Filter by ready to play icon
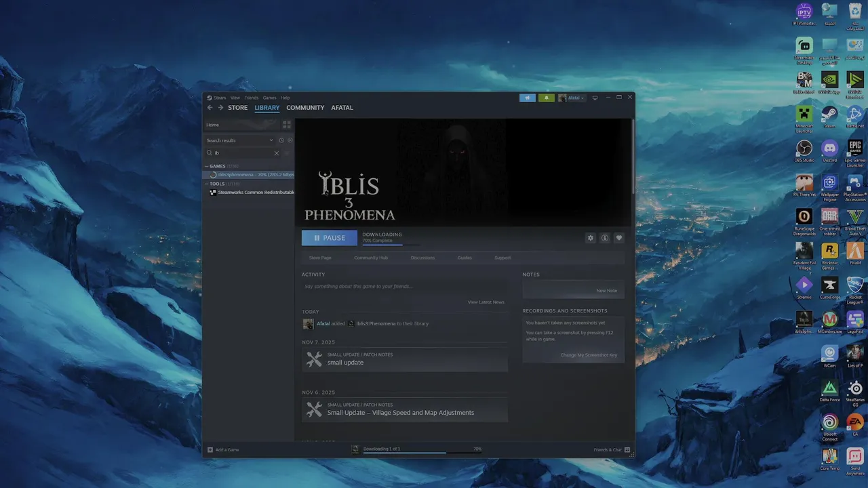868x488 pixels. click(290, 140)
